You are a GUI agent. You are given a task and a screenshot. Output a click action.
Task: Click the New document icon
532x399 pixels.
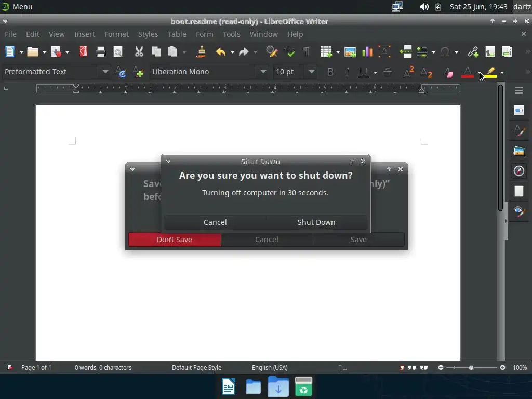click(10, 52)
